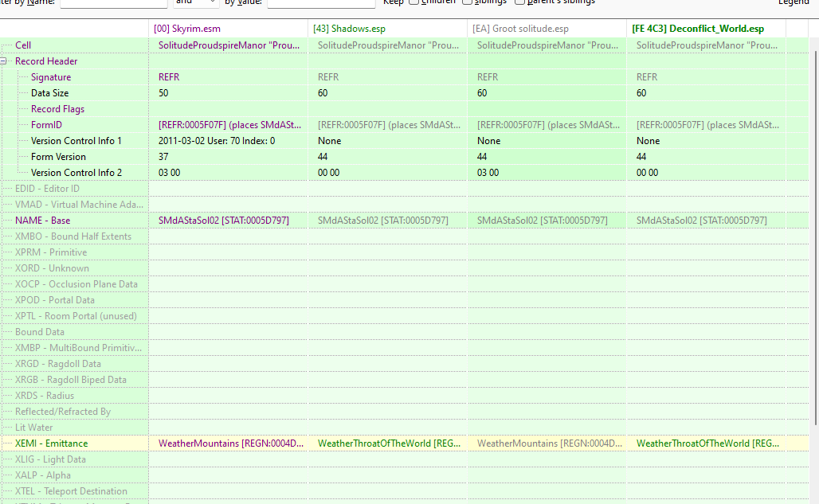Click Version Control Info 2 '00 00' in Deconflict_World.esp
Screen dimensions: 819x504
(x=647, y=173)
